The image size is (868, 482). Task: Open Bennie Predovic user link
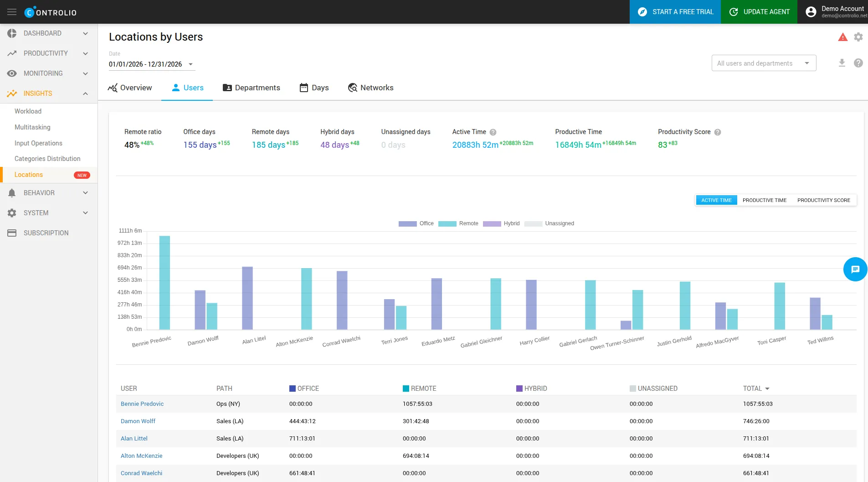point(142,404)
